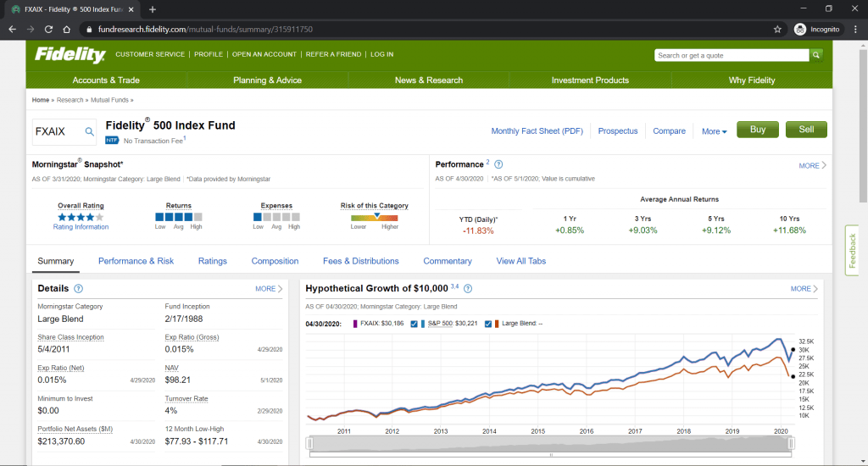The image size is (868, 466).
Task: Click the Exp Ratio (Gross) label
Action: (192, 337)
